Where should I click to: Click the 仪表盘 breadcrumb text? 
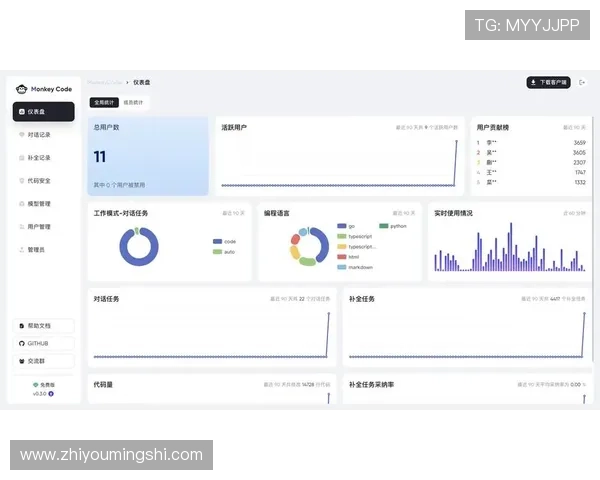pyautogui.click(x=142, y=82)
